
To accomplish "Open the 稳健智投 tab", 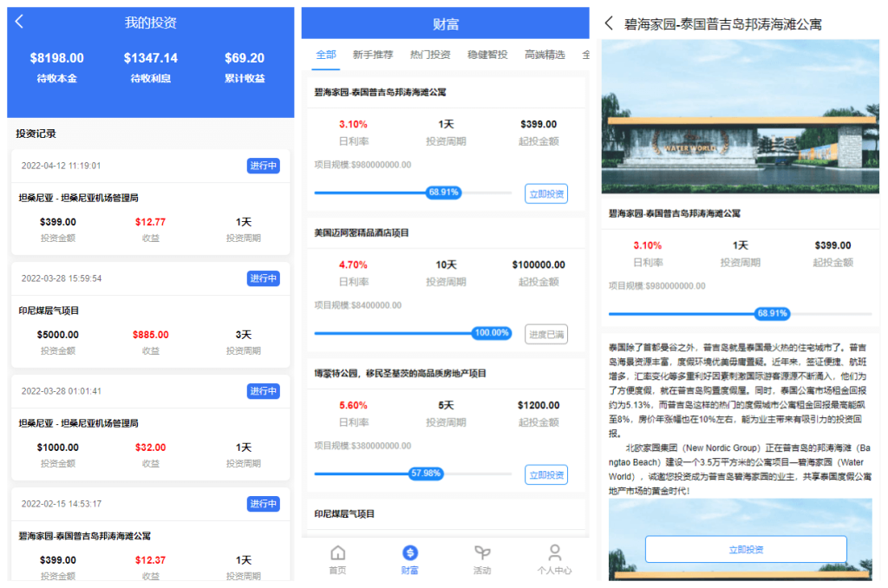I will pos(487,55).
